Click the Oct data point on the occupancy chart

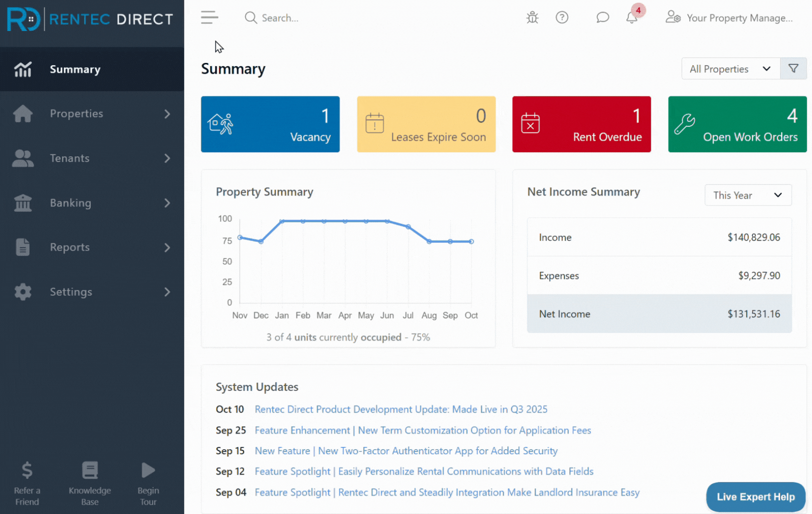(471, 241)
